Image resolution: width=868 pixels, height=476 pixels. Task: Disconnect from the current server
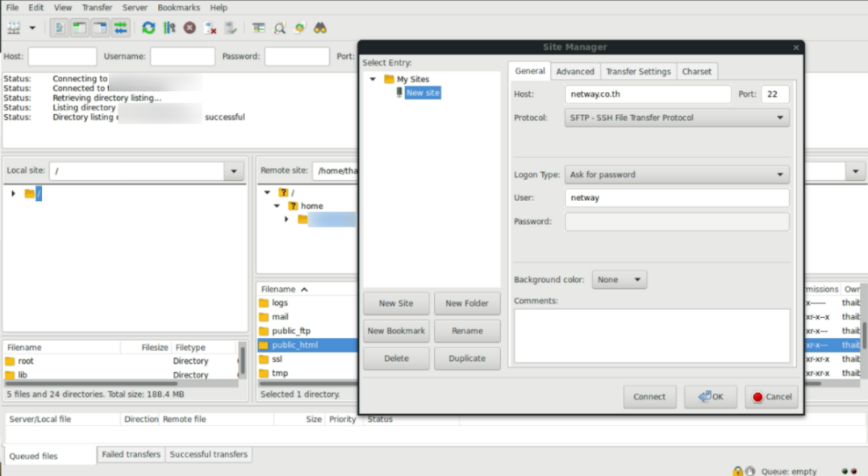pyautogui.click(x=211, y=27)
